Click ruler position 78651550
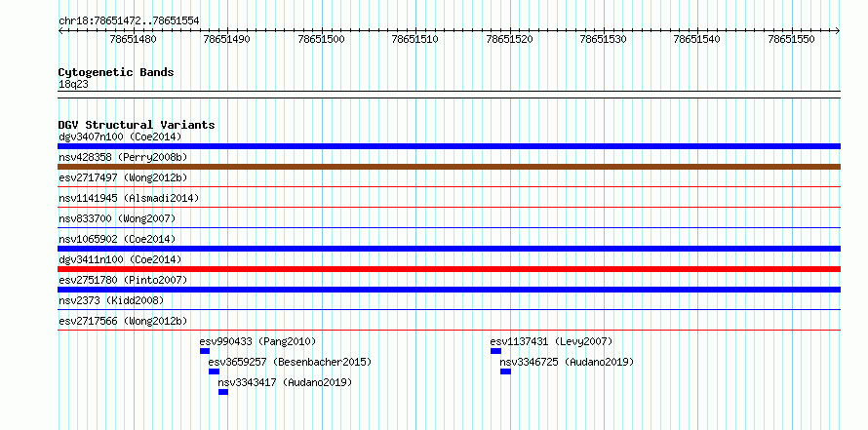Image resolution: width=868 pixels, height=430 pixels. pos(791,39)
